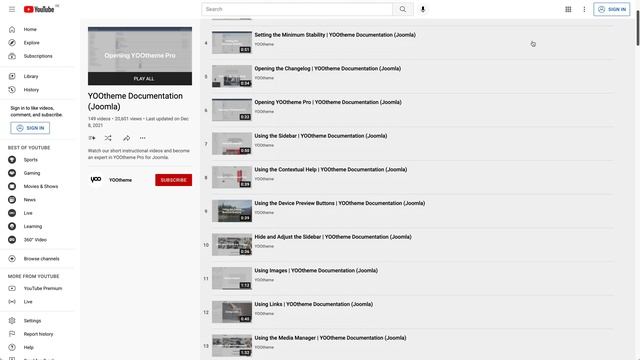640x360 pixels.
Task: Open Setting the Minimum Stability video
Action: [335, 35]
